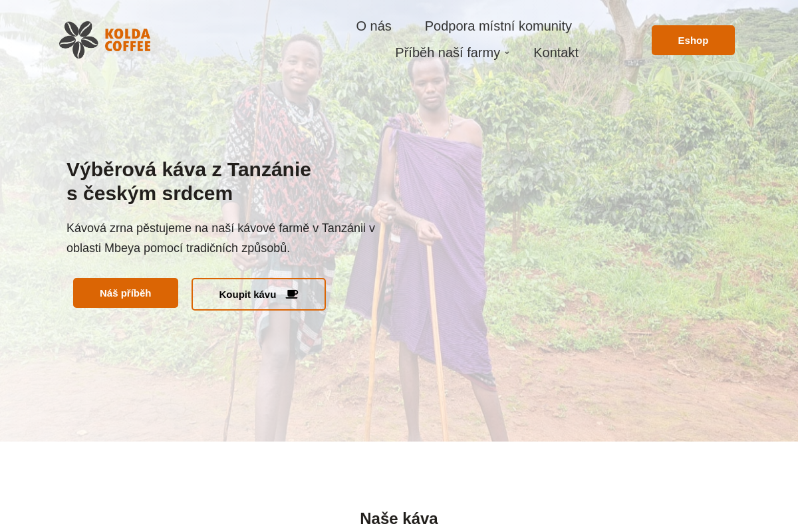
Task: Click the Kolda Coffee bean-leaf logo icon
Action: [x=78, y=40]
